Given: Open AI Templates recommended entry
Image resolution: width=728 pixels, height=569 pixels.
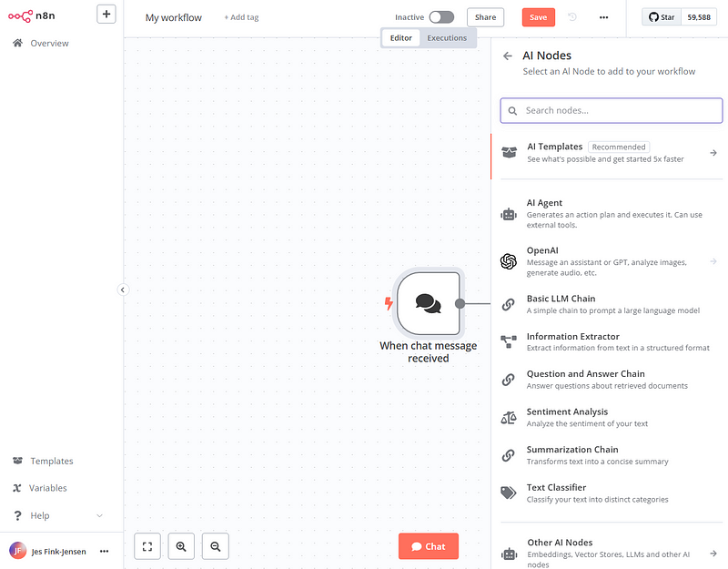Looking at the screenshot, I should (x=607, y=152).
